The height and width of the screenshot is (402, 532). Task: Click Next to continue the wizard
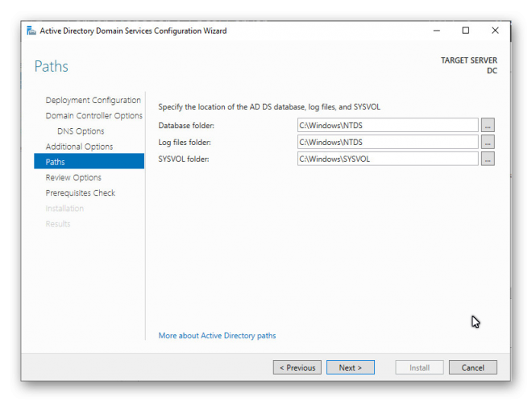(351, 367)
